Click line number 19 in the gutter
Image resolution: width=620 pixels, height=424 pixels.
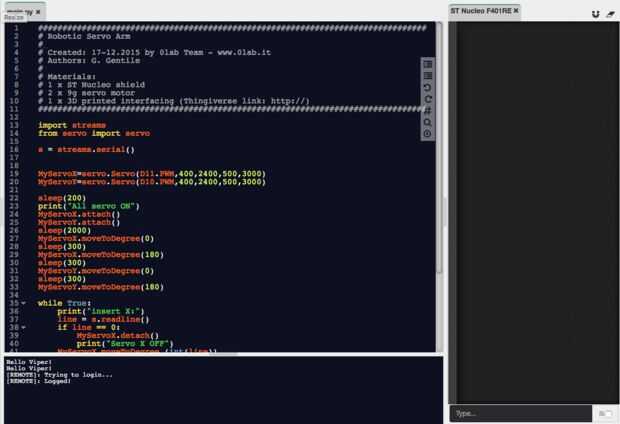(14, 174)
